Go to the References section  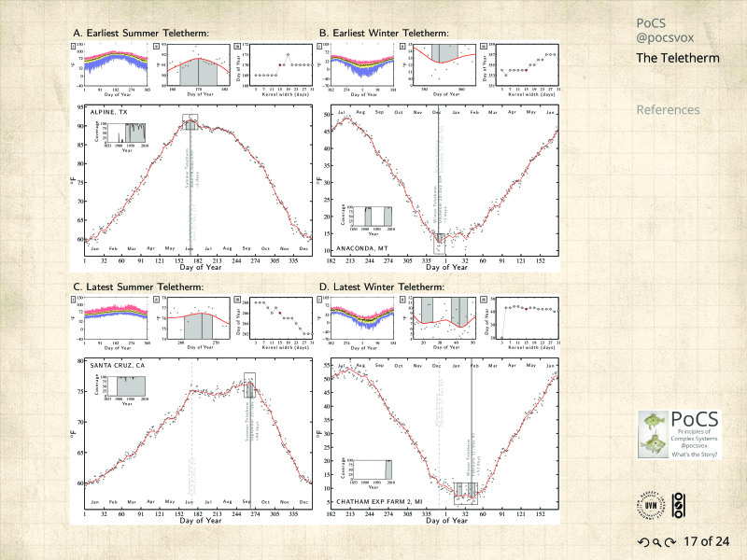coord(668,110)
